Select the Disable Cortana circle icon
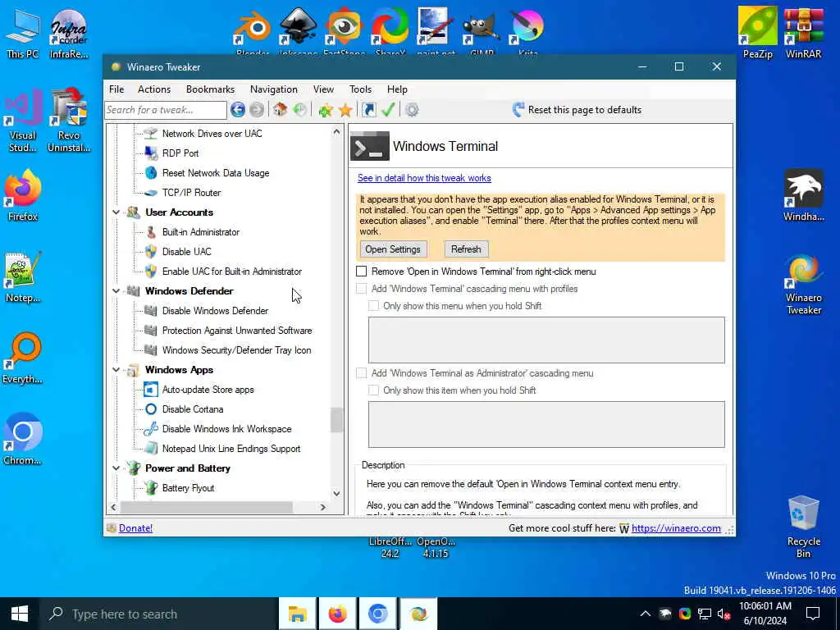The image size is (840, 630). click(x=151, y=409)
